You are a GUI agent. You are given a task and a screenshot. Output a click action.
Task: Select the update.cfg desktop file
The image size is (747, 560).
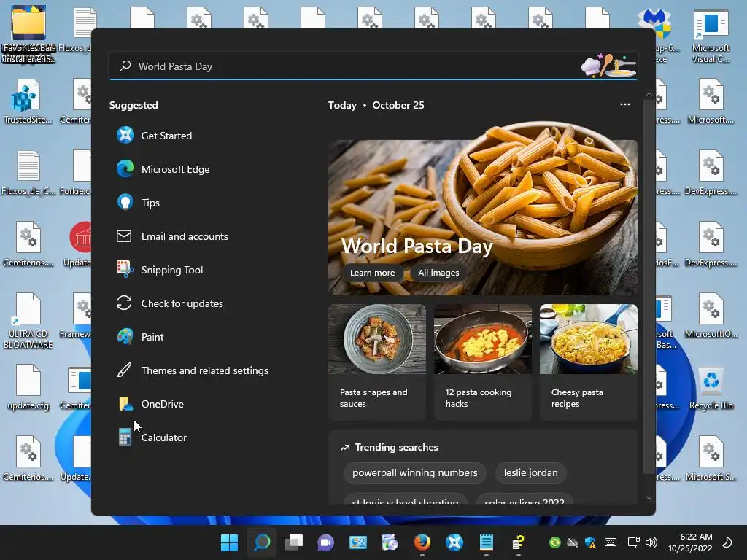(x=28, y=387)
